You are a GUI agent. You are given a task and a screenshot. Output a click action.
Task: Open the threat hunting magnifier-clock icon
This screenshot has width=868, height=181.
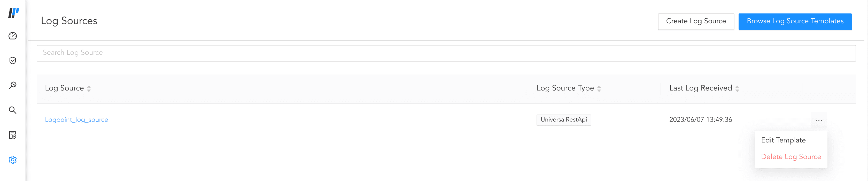click(x=12, y=85)
